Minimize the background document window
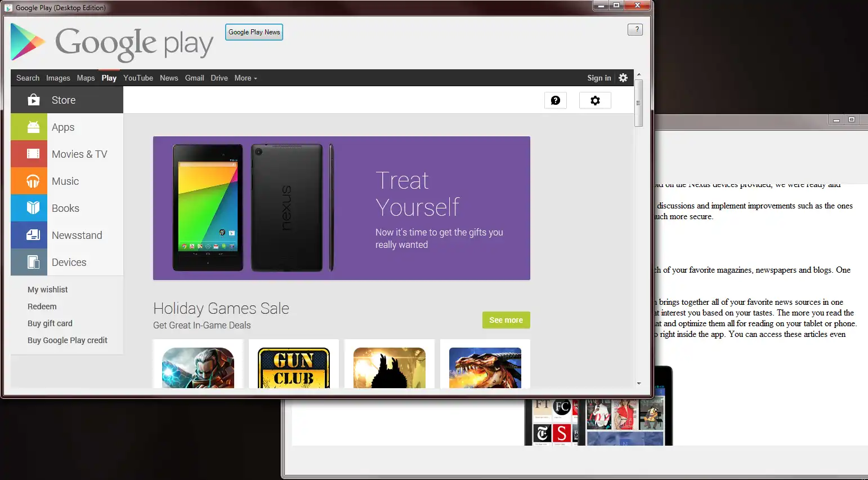This screenshot has height=480, width=868. tap(836, 120)
